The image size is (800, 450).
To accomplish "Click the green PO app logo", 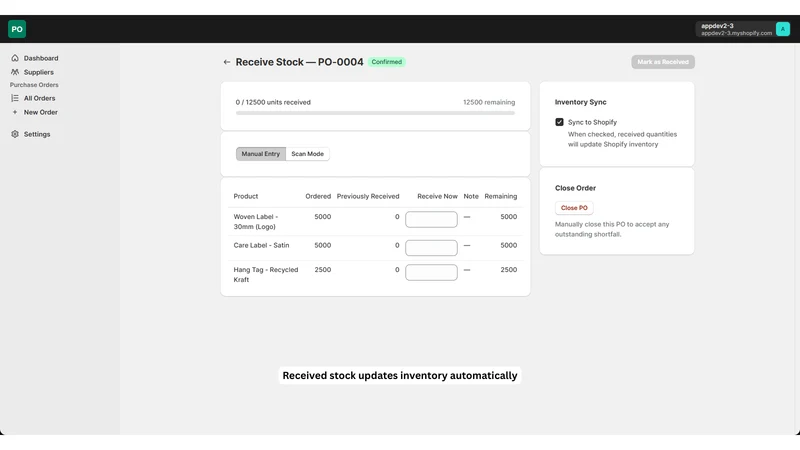I will [x=17, y=29].
